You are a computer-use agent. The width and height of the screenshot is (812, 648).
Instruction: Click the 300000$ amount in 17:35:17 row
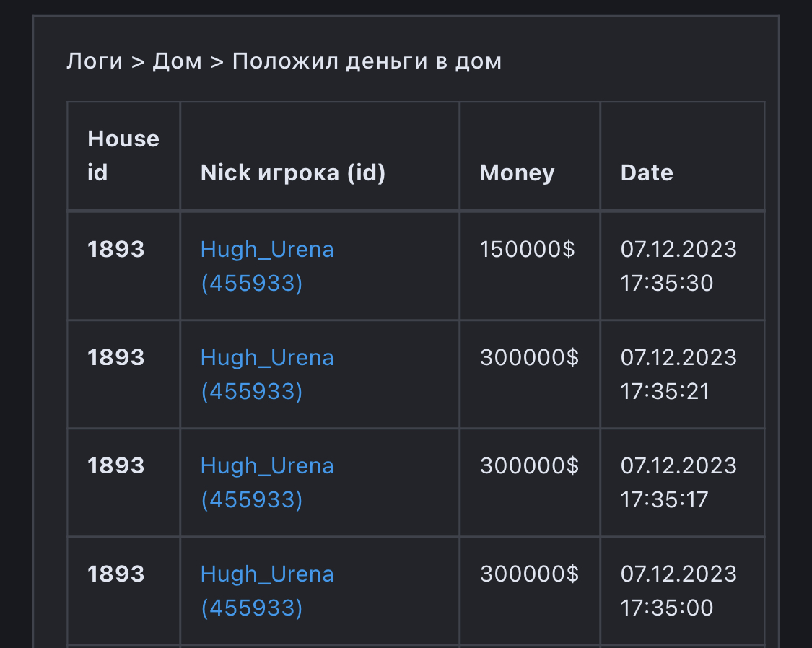(x=529, y=466)
